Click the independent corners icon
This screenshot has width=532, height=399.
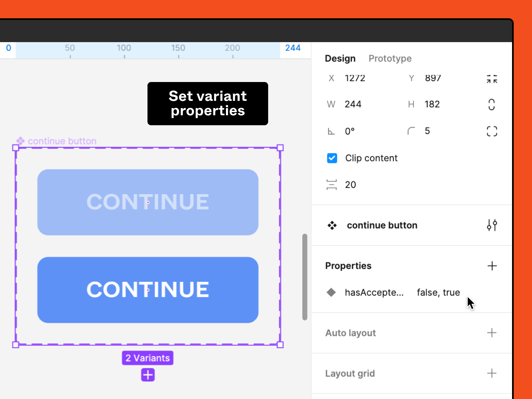(492, 131)
